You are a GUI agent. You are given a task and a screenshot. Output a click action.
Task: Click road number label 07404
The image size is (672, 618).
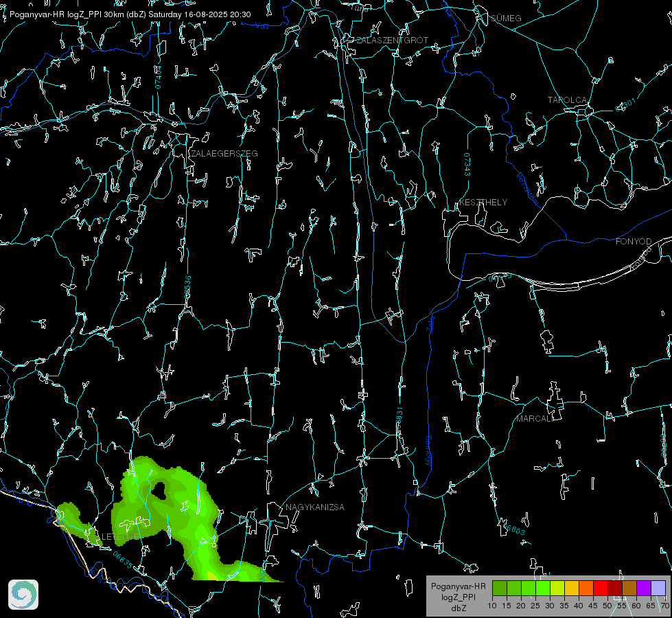[158, 77]
